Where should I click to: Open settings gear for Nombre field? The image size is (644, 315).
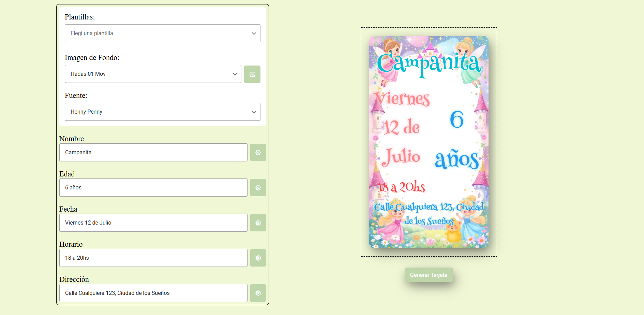pyautogui.click(x=258, y=153)
